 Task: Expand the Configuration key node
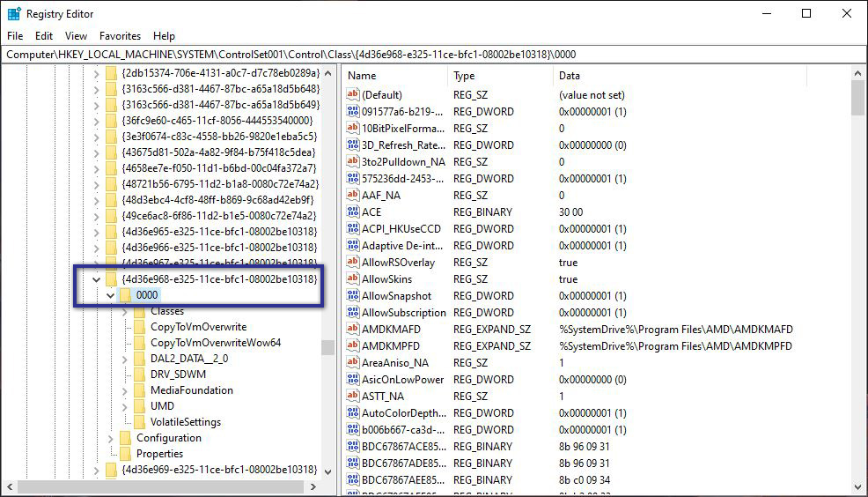[110, 438]
